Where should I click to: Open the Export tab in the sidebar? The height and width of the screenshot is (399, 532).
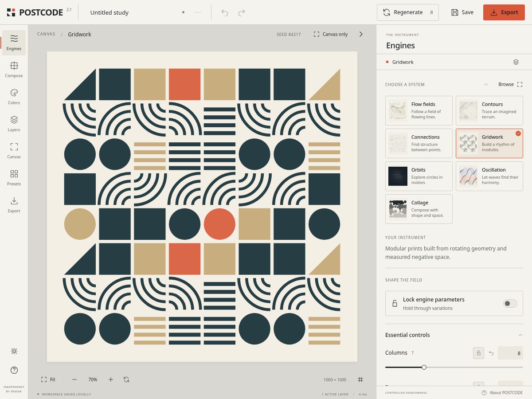[x=14, y=205]
